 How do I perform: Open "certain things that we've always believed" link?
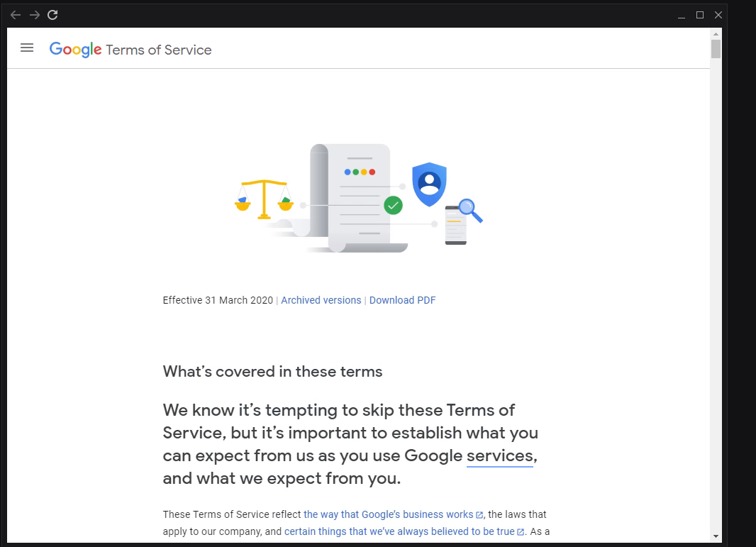[399, 531]
